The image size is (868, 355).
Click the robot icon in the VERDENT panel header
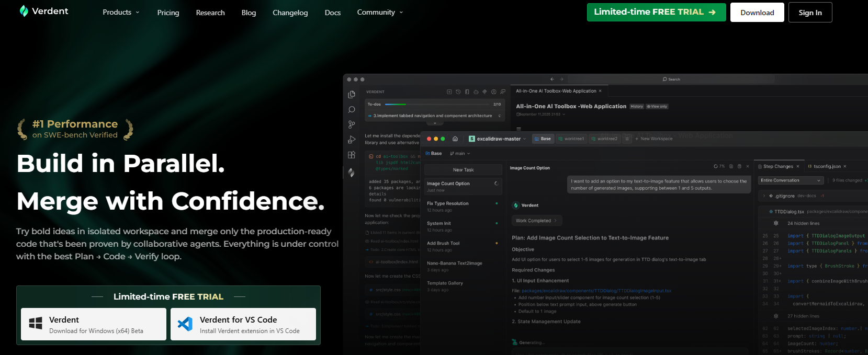point(476,91)
